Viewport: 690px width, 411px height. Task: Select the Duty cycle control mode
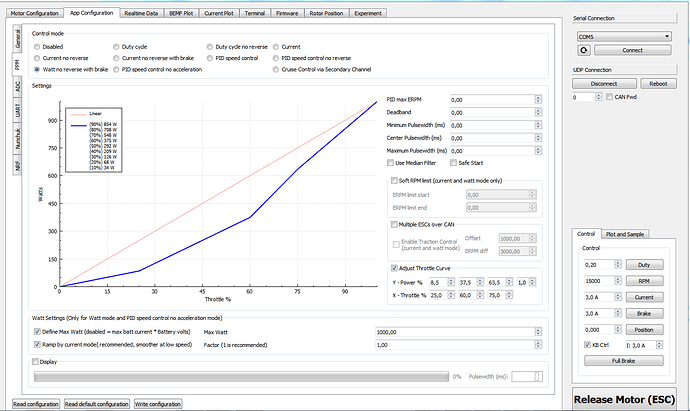(116, 46)
